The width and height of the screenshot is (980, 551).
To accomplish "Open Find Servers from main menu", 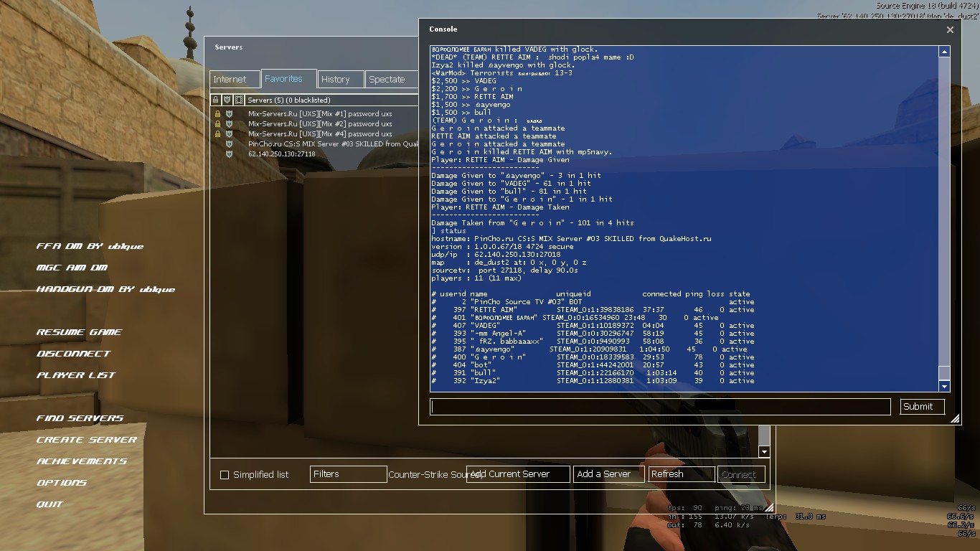I will 80,418.
